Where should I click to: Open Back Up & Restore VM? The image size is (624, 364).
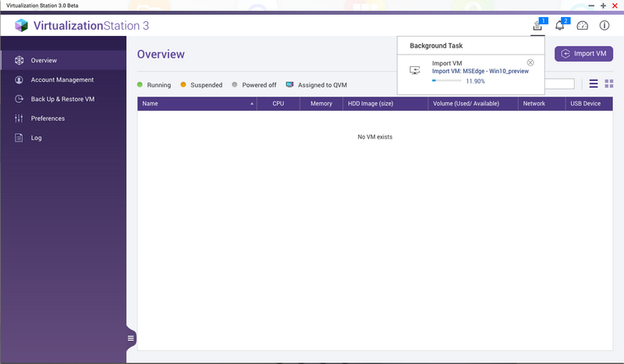[x=62, y=99]
